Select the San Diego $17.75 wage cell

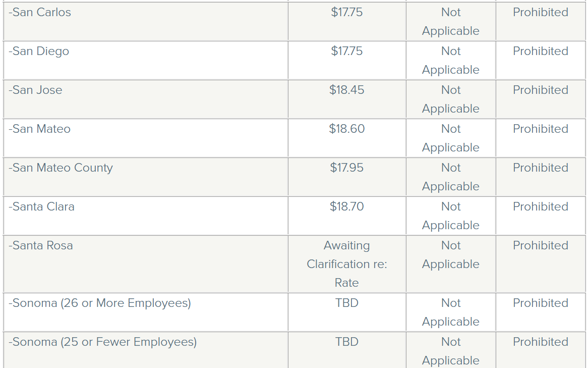coord(346,51)
